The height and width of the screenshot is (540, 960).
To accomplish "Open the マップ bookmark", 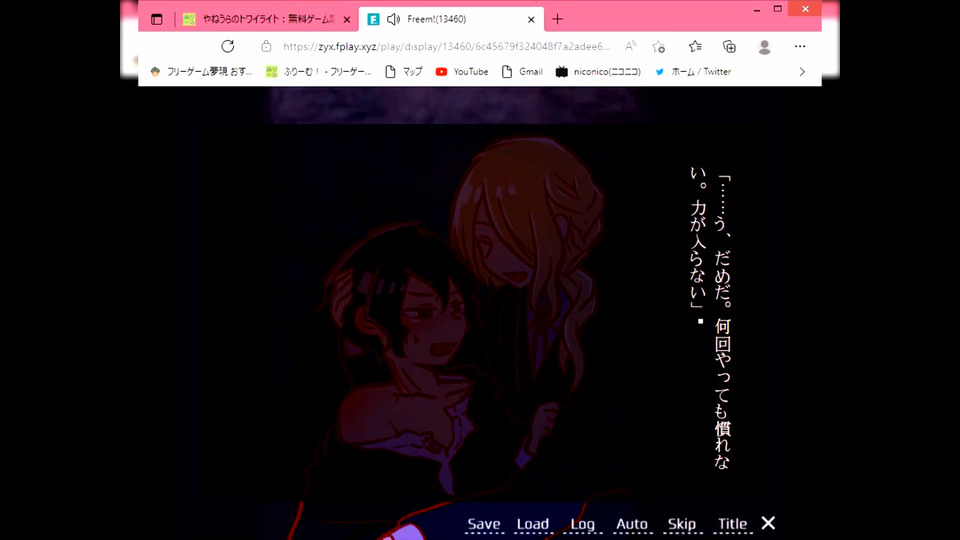I will coord(403,72).
